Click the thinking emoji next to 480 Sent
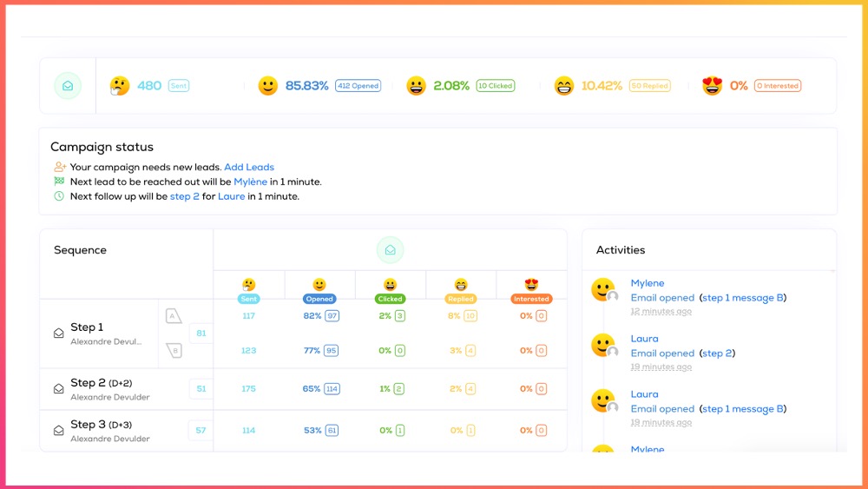 pos(120,86)
